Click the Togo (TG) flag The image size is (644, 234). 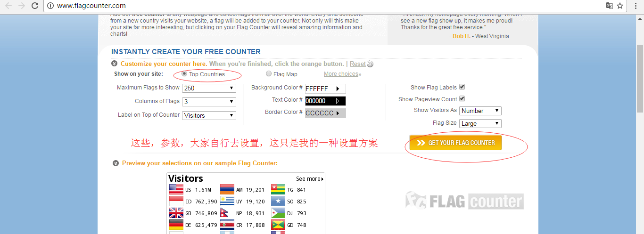278,190
